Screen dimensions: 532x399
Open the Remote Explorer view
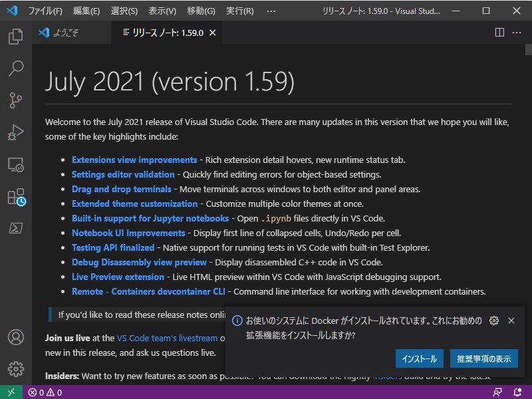15,164
